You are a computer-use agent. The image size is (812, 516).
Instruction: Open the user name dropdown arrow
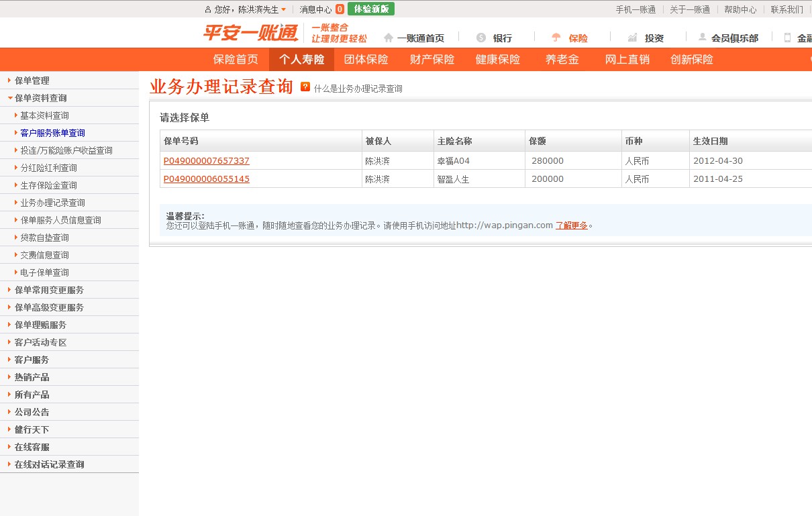tap(283, 9)
